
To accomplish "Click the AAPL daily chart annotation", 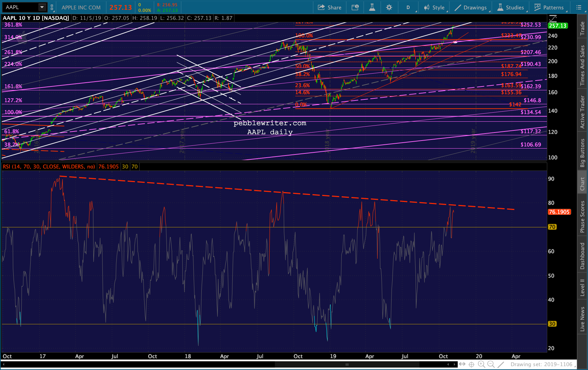I will 270,132.
